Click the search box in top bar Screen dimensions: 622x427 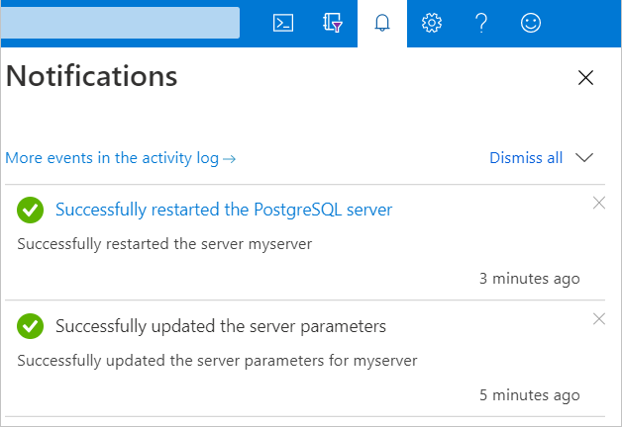pyautogui.click(x=120, y=23)
